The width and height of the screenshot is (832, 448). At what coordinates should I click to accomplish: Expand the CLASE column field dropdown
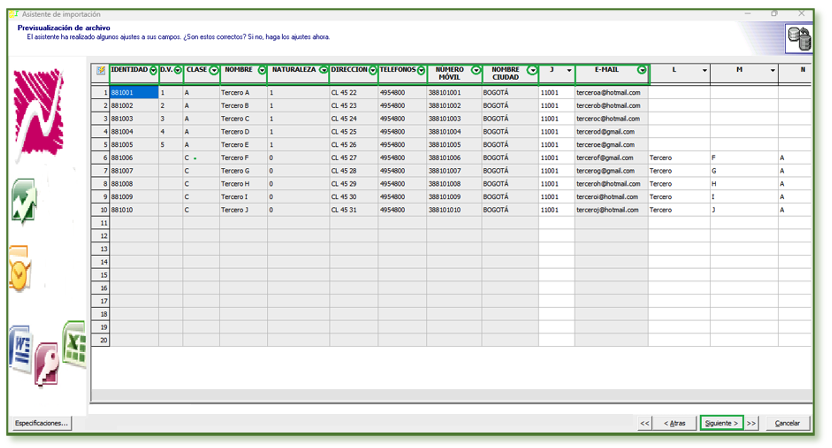214,71
